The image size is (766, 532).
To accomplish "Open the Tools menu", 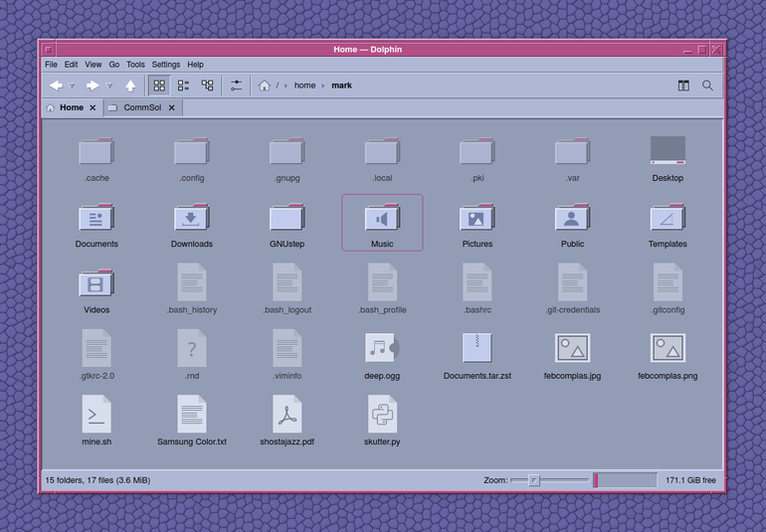I will (x=135, y=65).
